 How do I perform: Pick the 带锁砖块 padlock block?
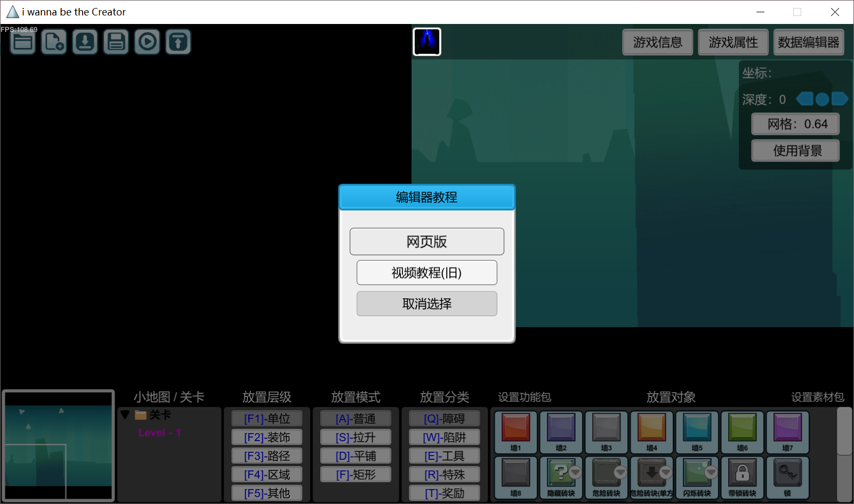click(x=742, y=477)
